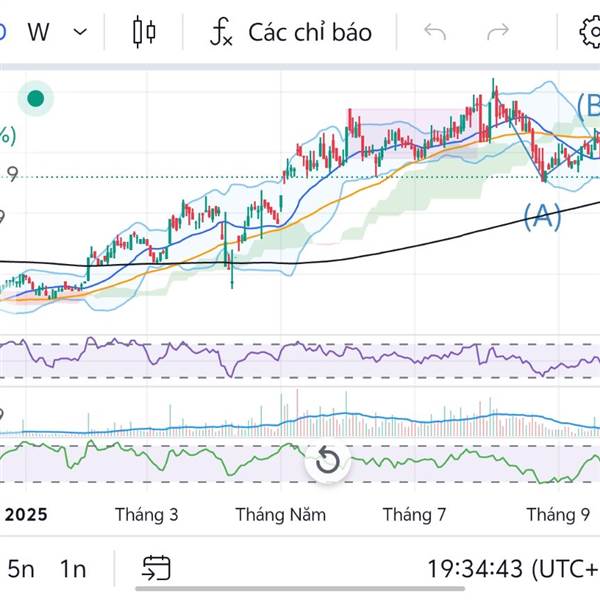
Task: Click the (B) wave label
Action: pyautogui.click(x=588, y=104)
